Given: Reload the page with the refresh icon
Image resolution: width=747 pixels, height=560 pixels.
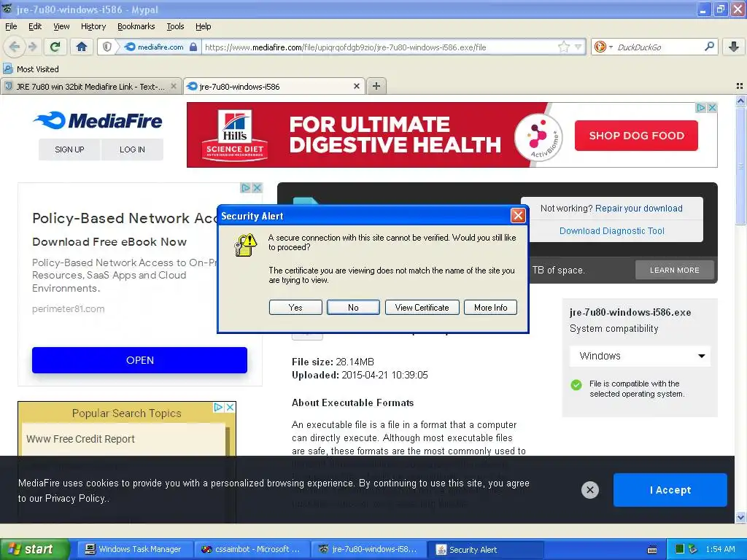Looking at the screenshot, I should [x=55, y=47].
